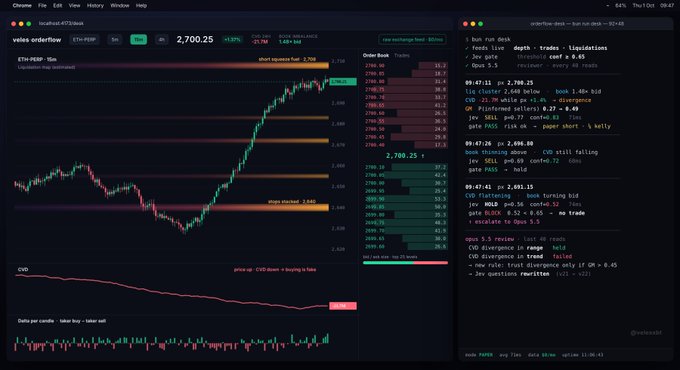The height and width of the screenshot is (370, 680).
Task: Click the 2700.10 bid row
Action: point(405,167)
